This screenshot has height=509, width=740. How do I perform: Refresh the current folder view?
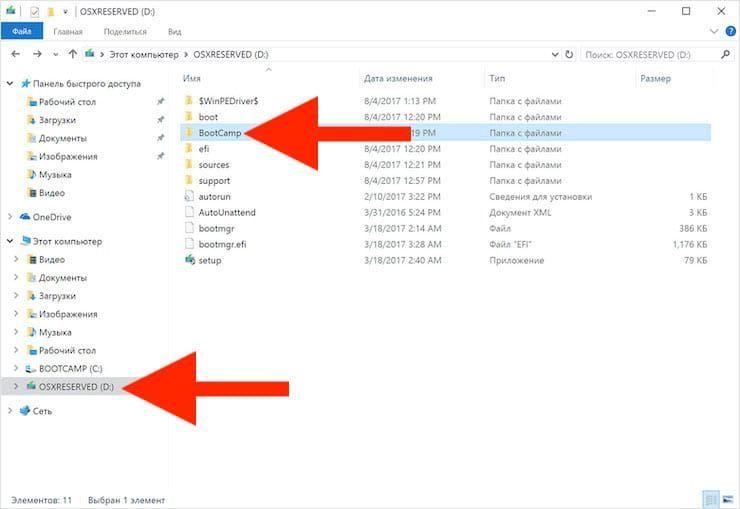(x=569, y=55)
